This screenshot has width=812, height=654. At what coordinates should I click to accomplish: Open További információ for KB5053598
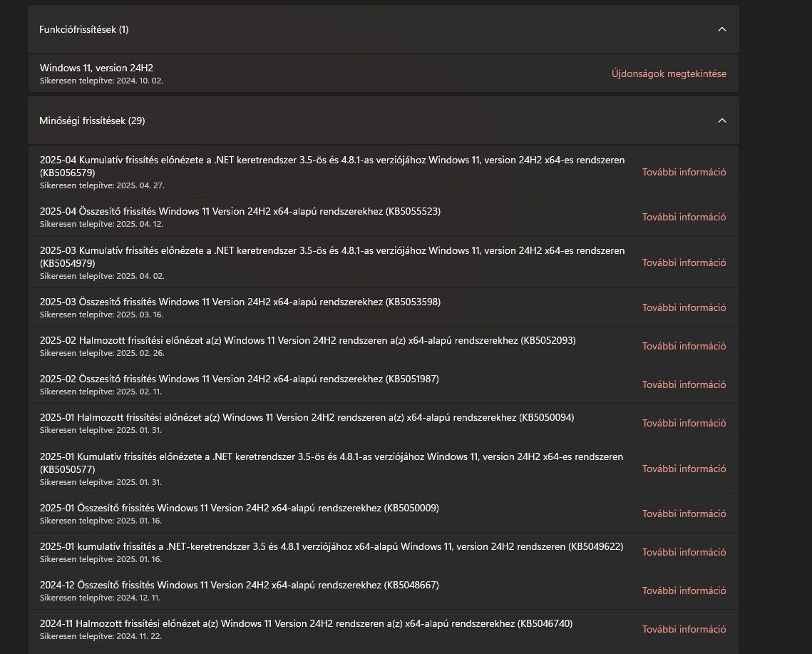(x=684, y=308)
